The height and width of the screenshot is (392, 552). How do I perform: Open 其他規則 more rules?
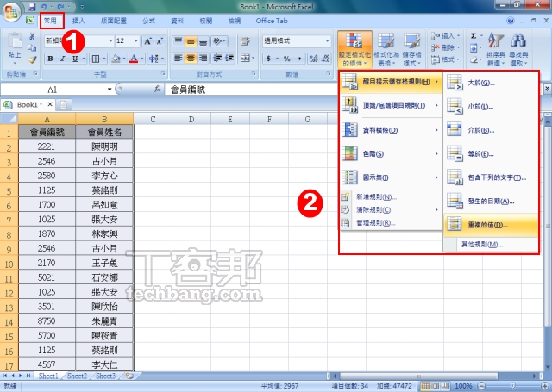(491, 245)
